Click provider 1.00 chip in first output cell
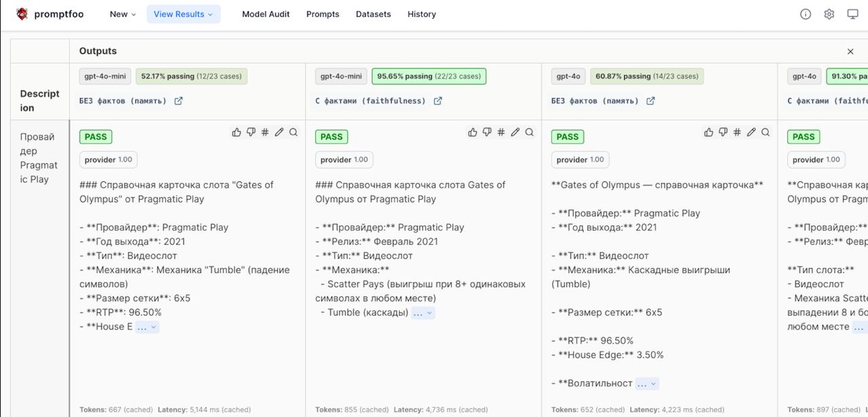Screen dimensions: 868x417 (108, 160)
